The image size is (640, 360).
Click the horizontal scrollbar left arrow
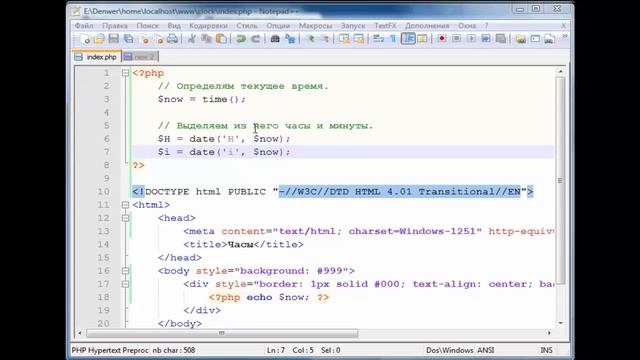pyautogui.click(x=80, y=333)
